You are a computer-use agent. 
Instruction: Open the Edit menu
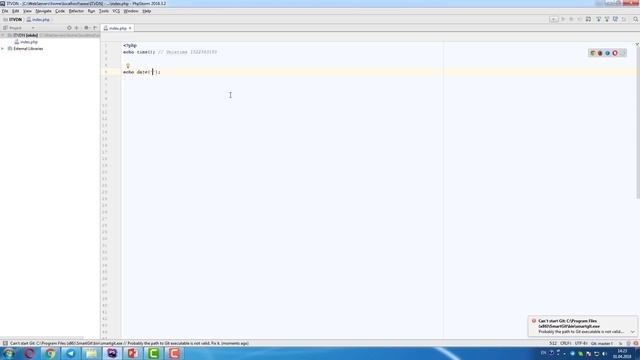[16, 11]
